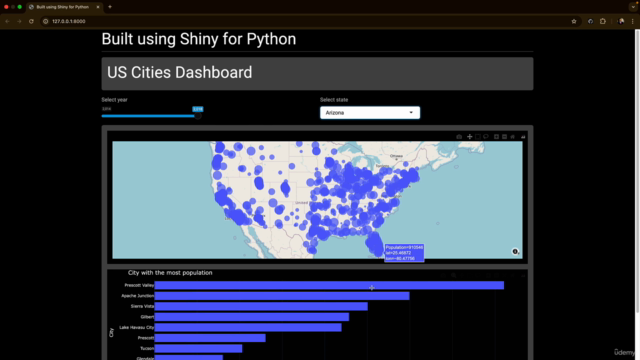Click the 'Select state' label
The image size is (640, 360).
(334, 100)
